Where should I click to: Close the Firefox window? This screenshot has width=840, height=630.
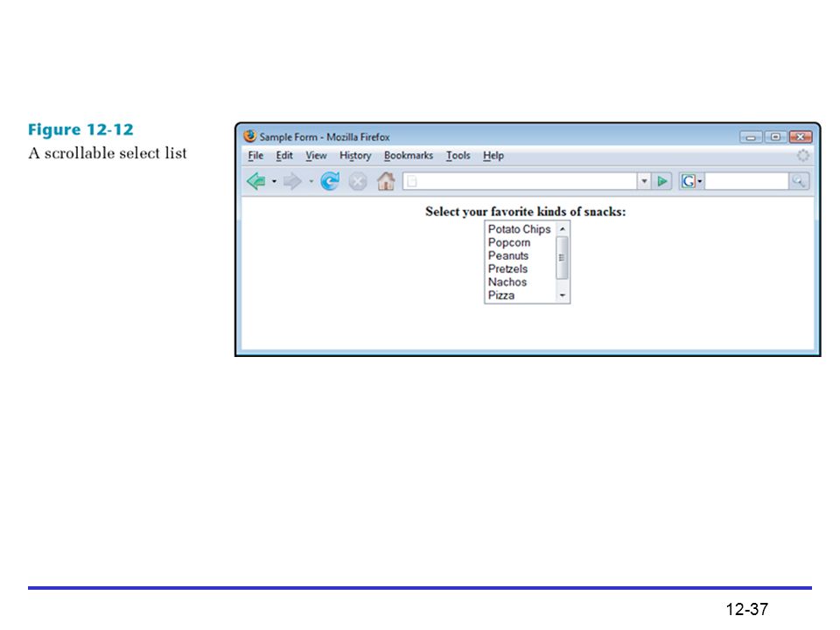point(801,137)
